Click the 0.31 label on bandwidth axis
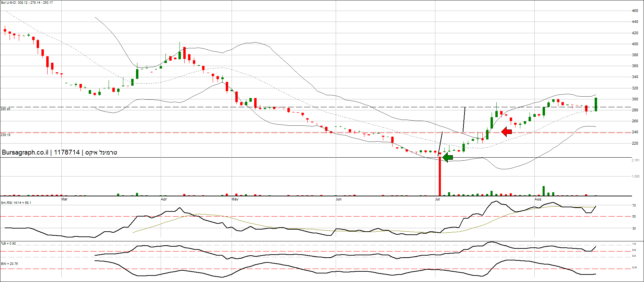Viewport: 644px width, 282px height. [634, 268]
